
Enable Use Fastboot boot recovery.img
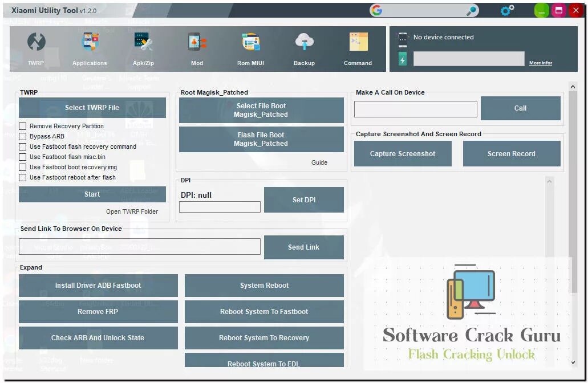click(22, 167)
